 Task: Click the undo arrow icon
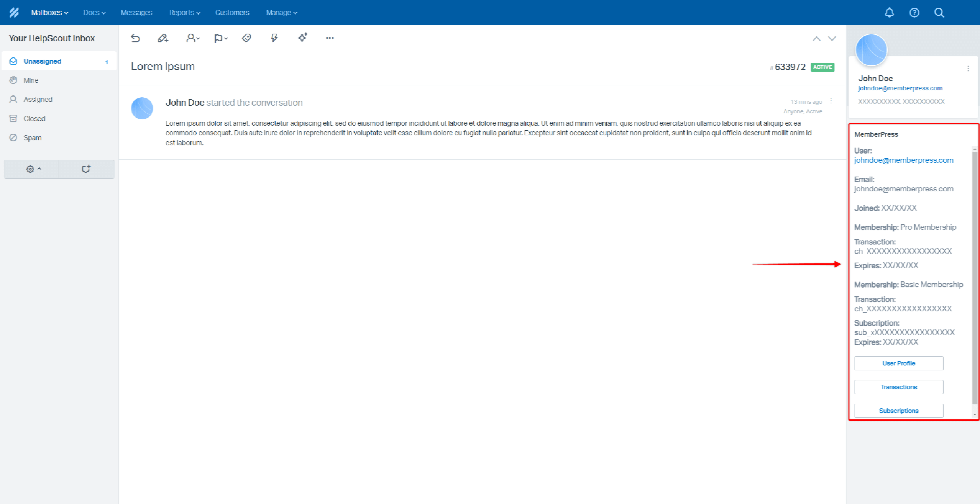(x=136, y=38)
